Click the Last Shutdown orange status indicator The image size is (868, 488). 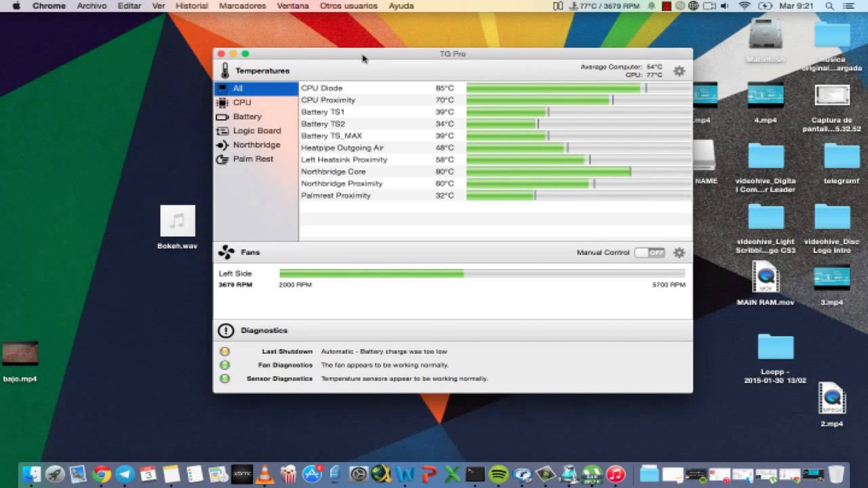click(224, 352)
